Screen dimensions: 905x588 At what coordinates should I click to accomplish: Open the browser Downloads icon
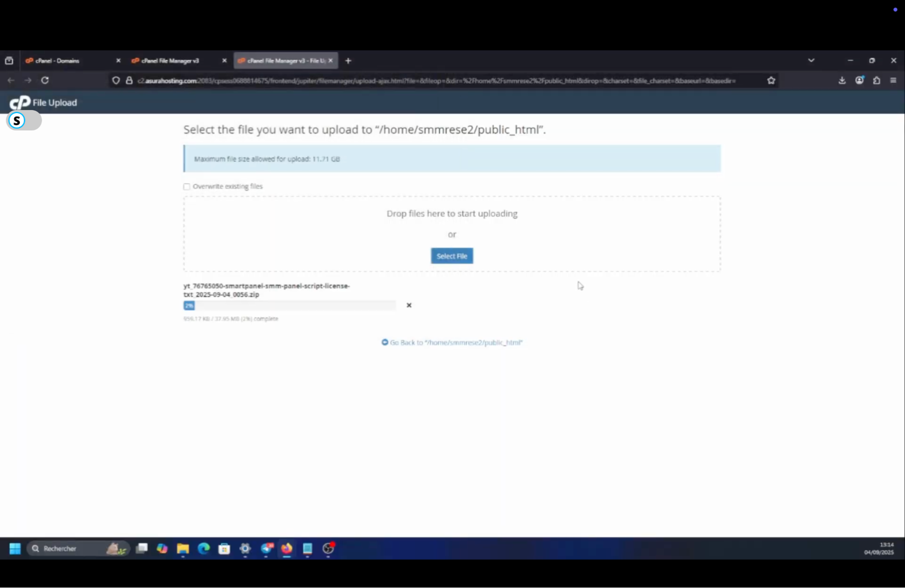pyautogui.click(x=842, y=80)
